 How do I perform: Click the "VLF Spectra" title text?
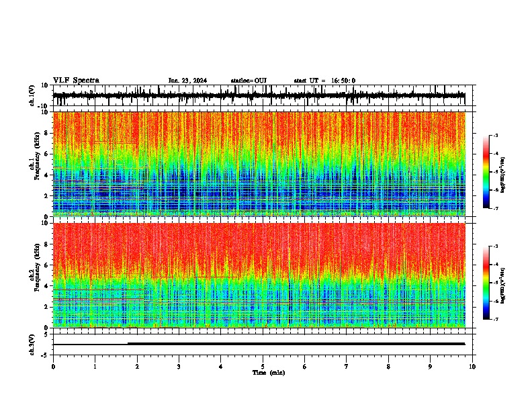[x=76, y=81]
